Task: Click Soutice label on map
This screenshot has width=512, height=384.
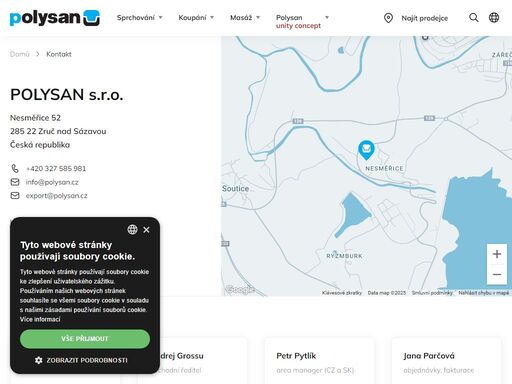Action: coord(236,189)
